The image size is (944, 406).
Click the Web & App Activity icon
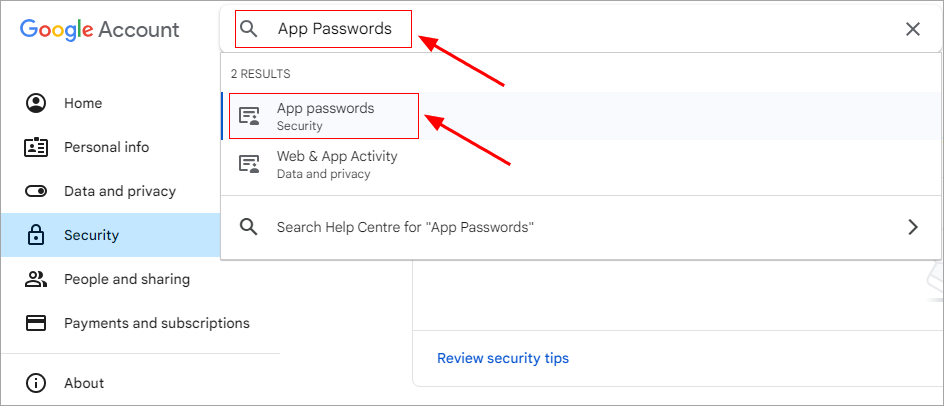(249, 164)
